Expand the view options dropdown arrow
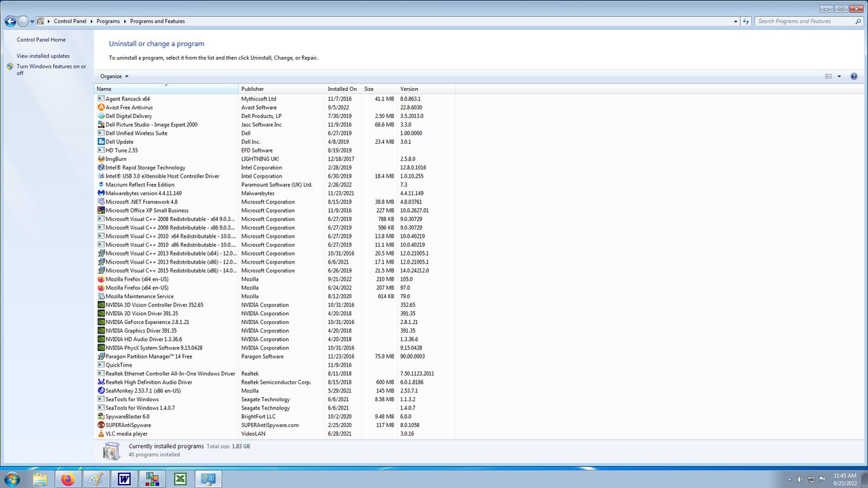Image resolution: width=868 pixels, height=488 pixels. 840,77
